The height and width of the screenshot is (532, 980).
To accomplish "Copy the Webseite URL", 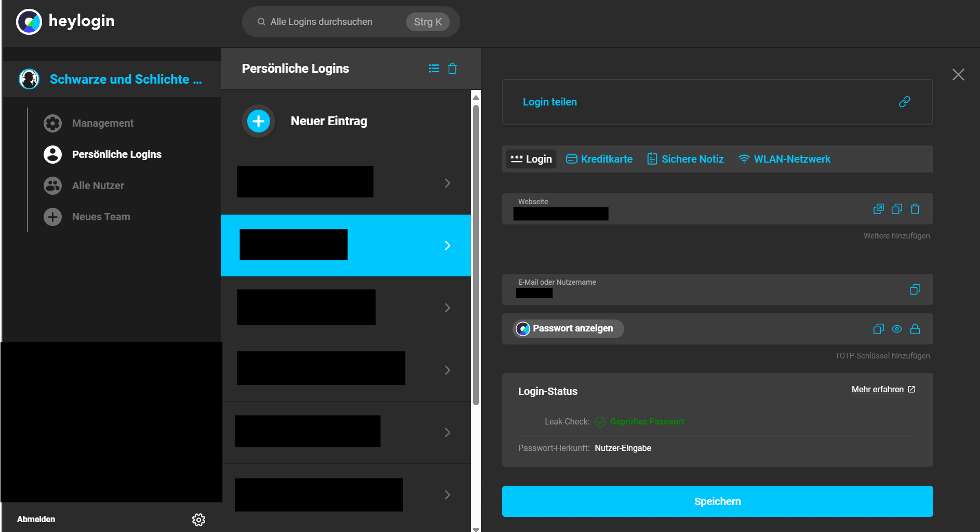I will click(896, 209).
